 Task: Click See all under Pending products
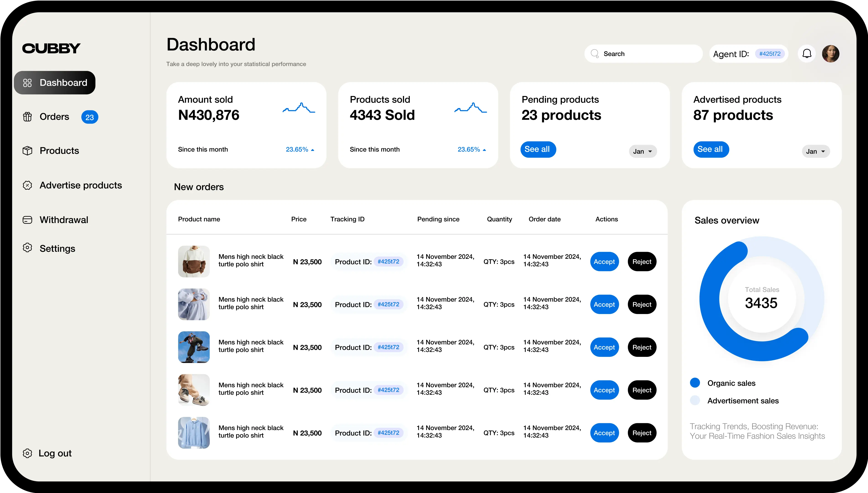[538, 149]
